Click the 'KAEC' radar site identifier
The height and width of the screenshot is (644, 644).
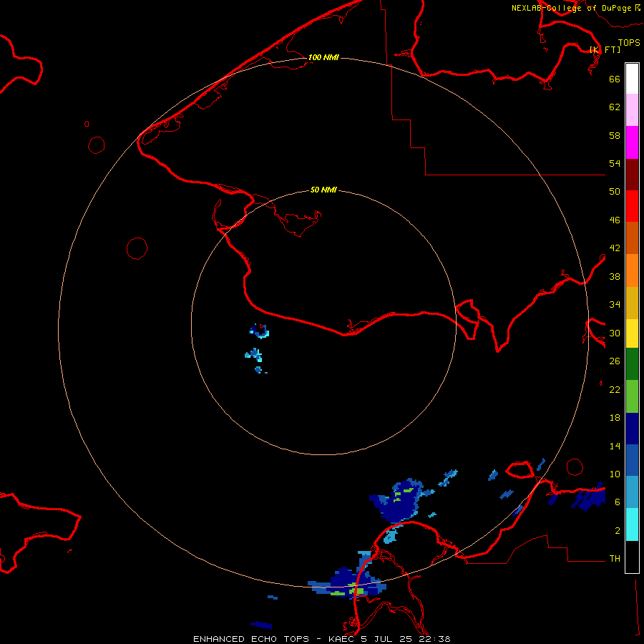(342, 639)
